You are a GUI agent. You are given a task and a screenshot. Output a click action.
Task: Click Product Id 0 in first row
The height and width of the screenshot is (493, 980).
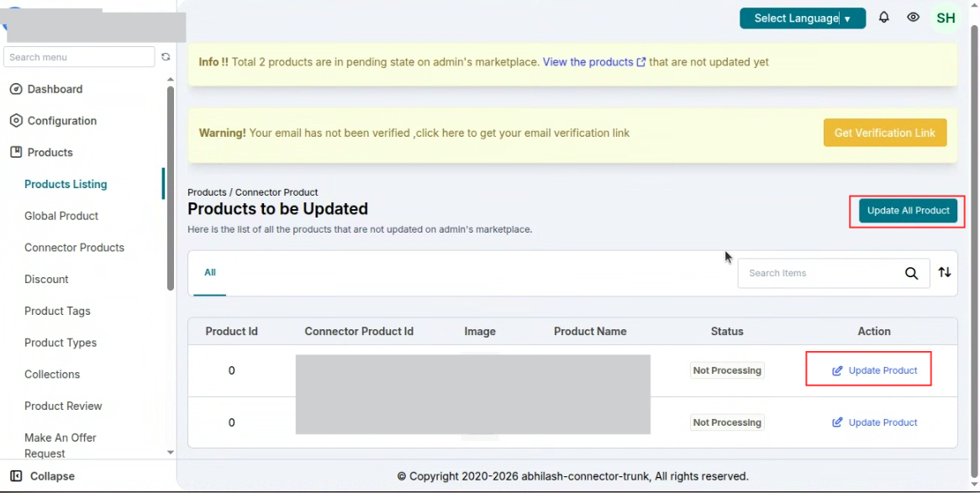[x=231, y=370]
